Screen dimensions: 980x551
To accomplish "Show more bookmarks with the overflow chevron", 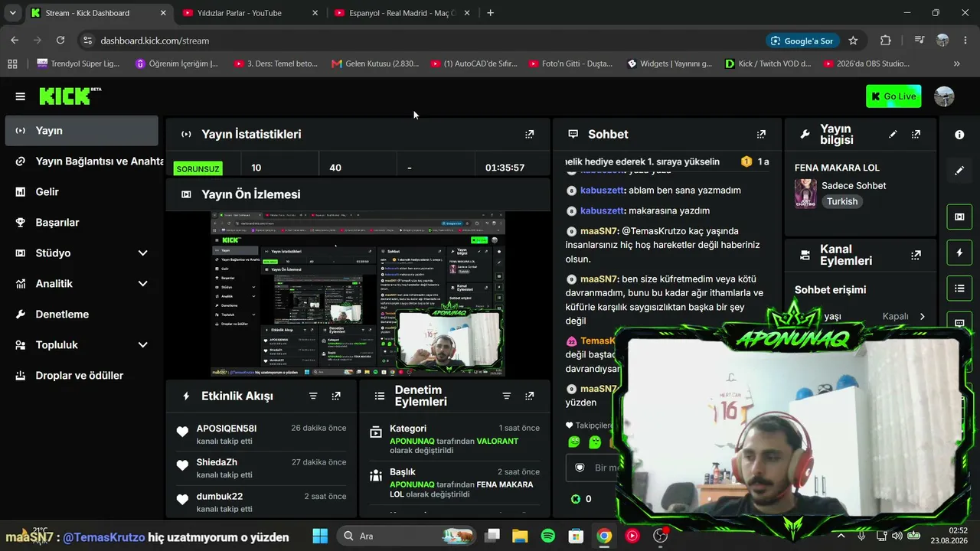I will [x=957, y=64].
